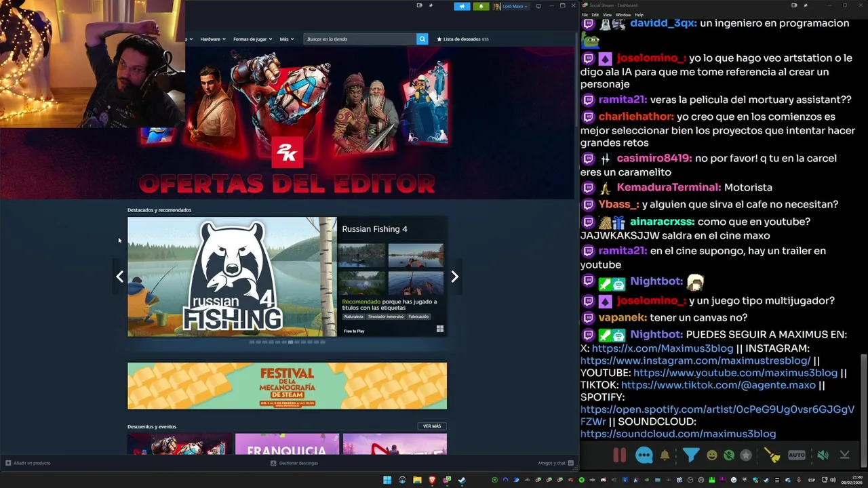Open the open.spotify.com artist link
The height and width of the screenshot is (488, 868).
pos(717,415)
